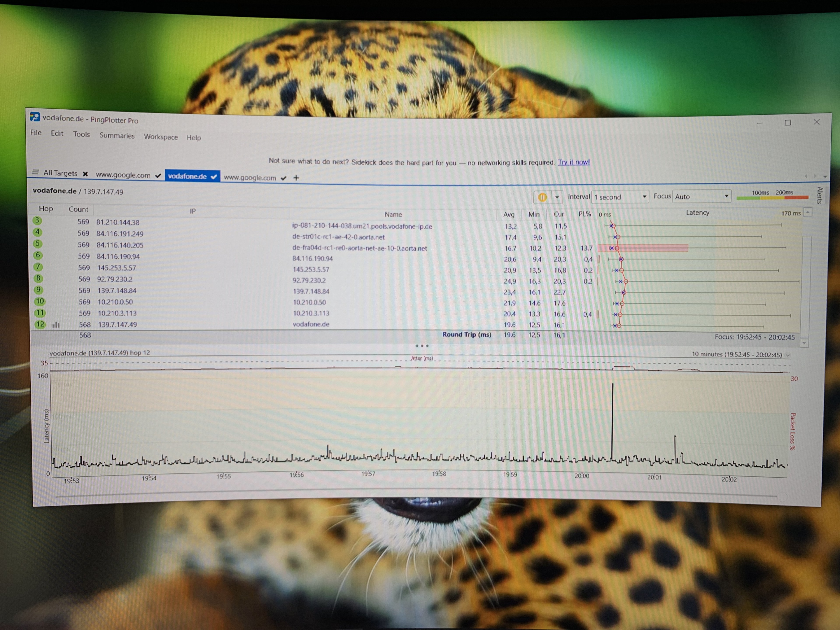Click the red packet loss bar on hop 5
Image resolution: width=840 pixels, height=630 pixels.
coord(643,248)
